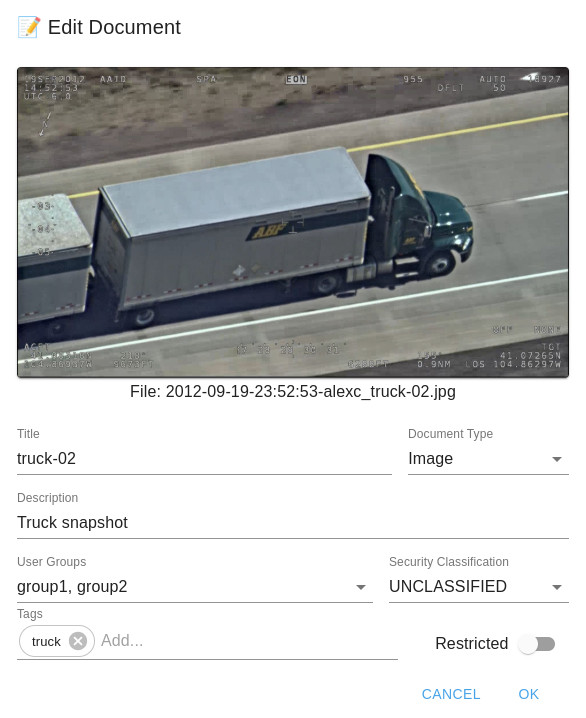Click the group1, group2 selection

click(x=72, y=587)
